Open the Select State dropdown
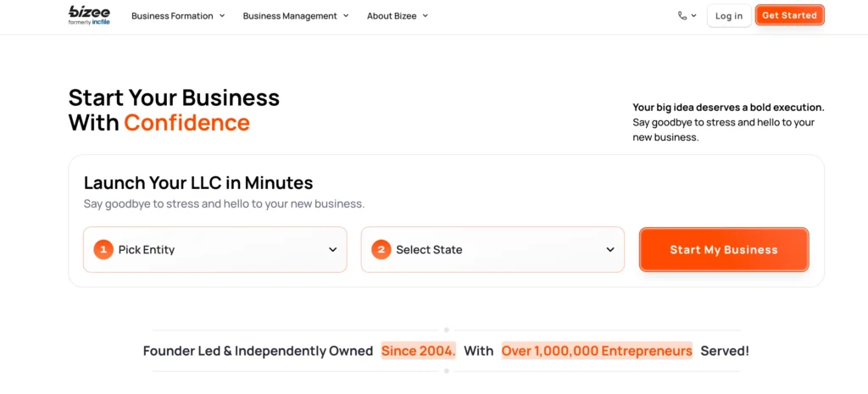868x394 pixels. [492, 250]
